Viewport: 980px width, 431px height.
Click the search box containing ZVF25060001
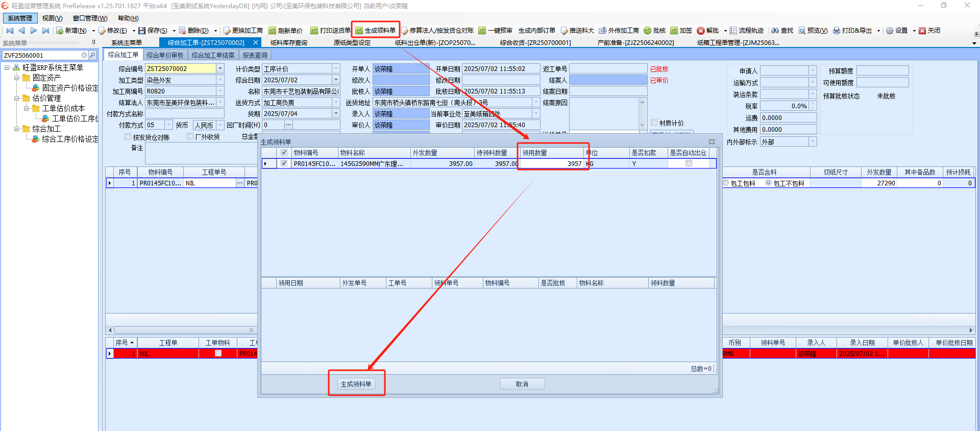pos(41,55)
